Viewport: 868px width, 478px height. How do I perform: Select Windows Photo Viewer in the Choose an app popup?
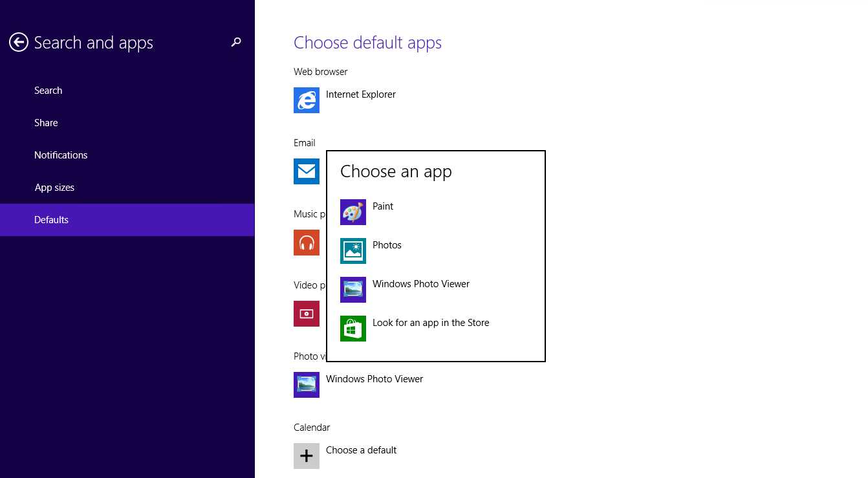coord(436,290)
